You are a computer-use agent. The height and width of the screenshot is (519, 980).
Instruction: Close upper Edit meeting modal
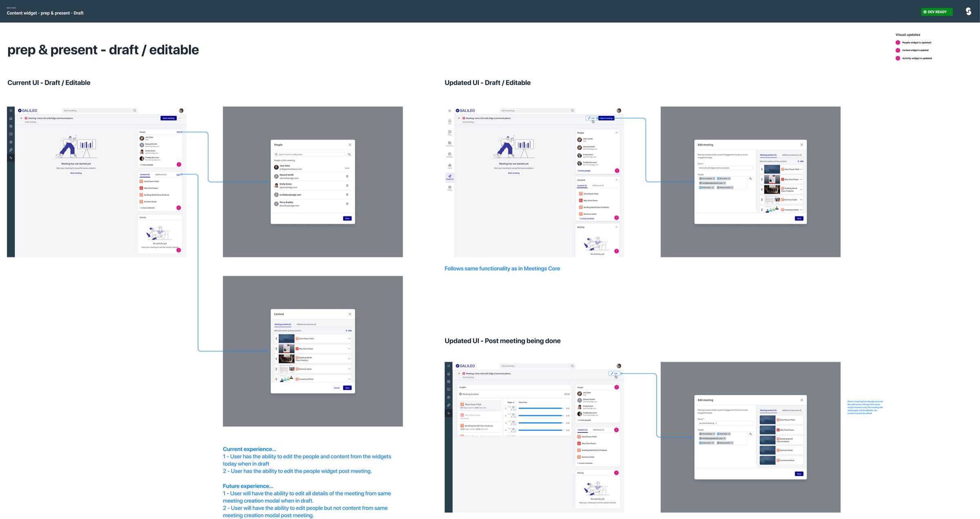[802, 145]
